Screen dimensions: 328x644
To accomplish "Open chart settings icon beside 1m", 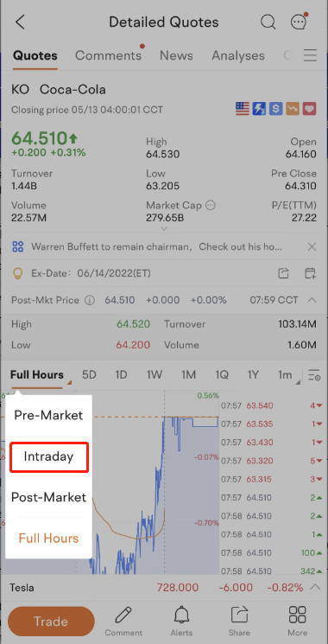I will pyautogui.click(x=314, y=374).
